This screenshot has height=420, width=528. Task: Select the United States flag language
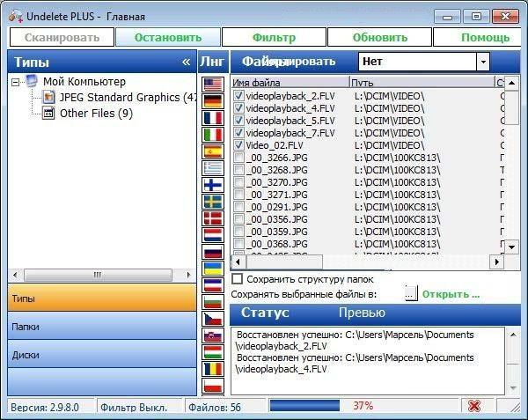[x=213, y=85]
